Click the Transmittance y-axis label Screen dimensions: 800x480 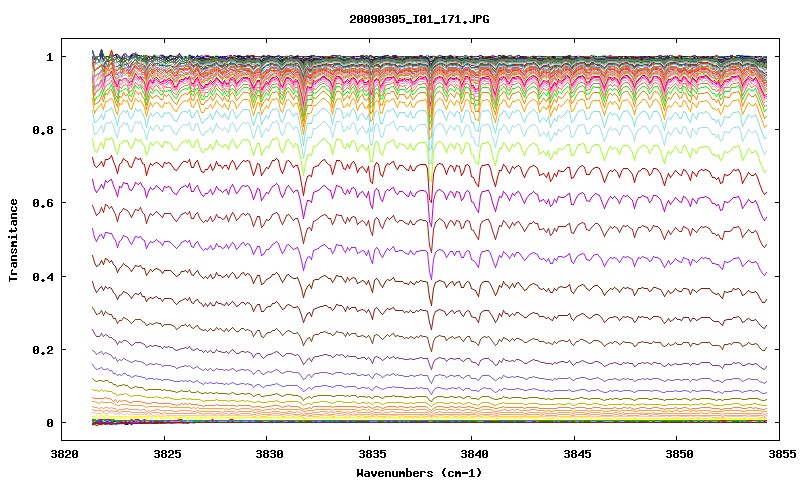click(14, 240)
